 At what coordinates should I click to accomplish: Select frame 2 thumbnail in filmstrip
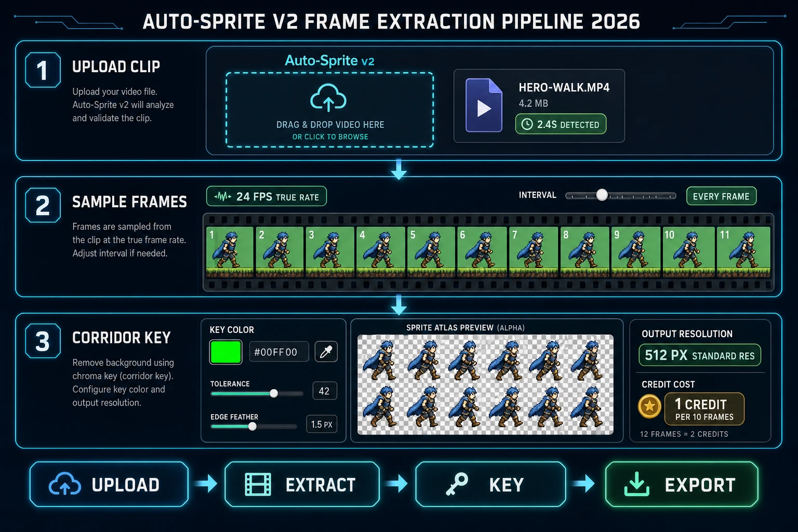click(280, 252)
